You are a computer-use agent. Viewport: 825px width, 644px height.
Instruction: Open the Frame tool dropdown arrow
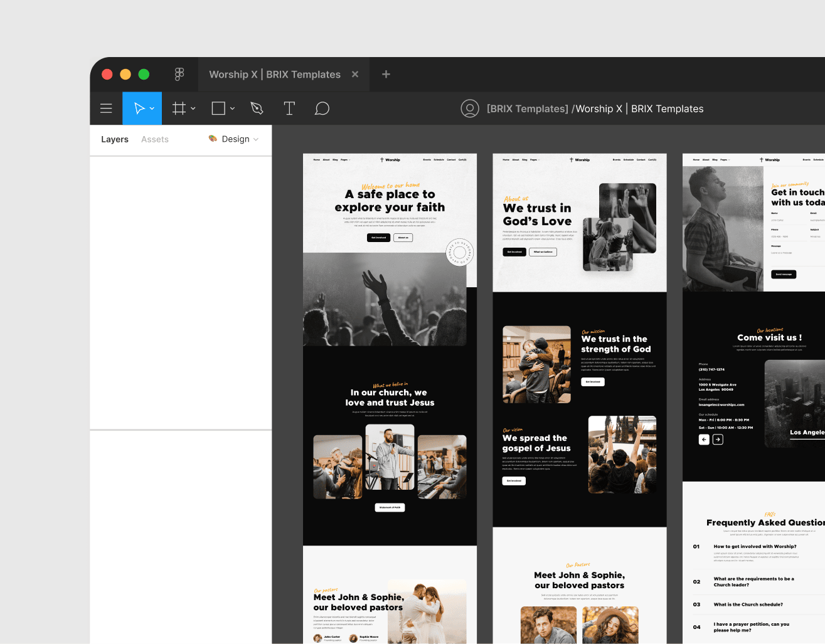pos(193,108)
